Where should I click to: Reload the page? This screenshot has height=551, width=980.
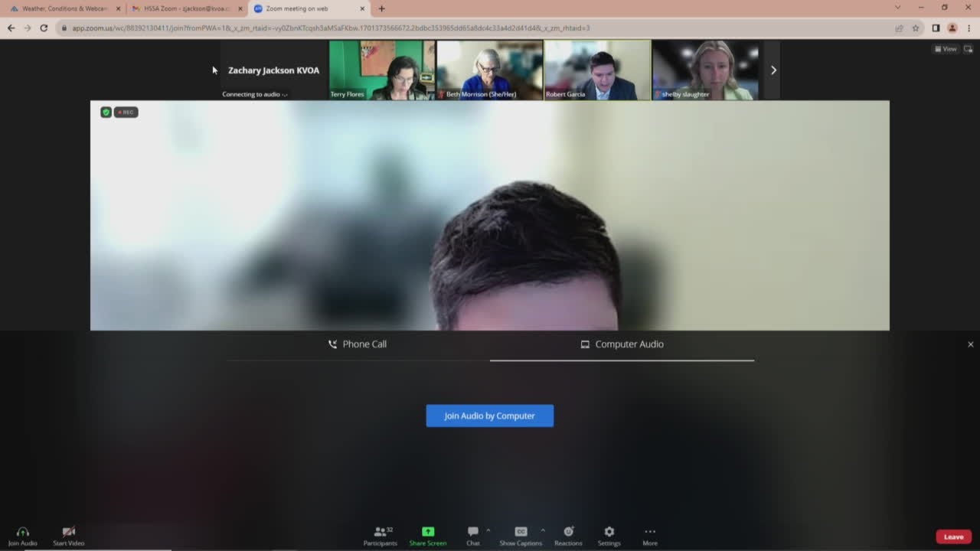(x=44, y=28)
